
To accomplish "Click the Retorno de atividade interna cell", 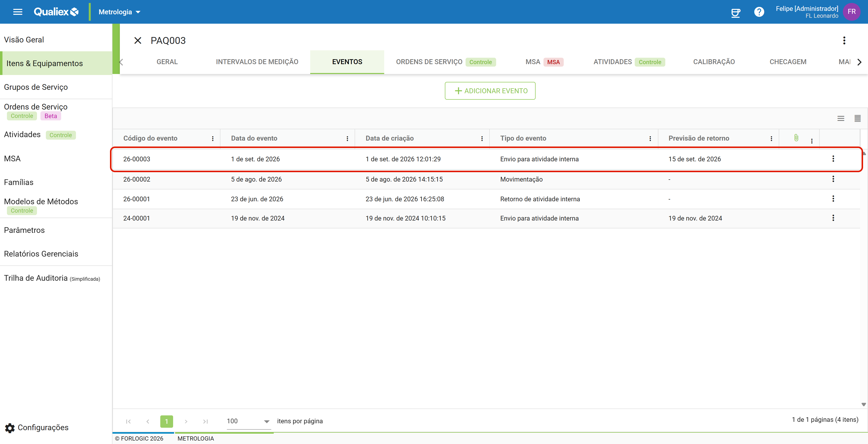I will click(540, 199).
